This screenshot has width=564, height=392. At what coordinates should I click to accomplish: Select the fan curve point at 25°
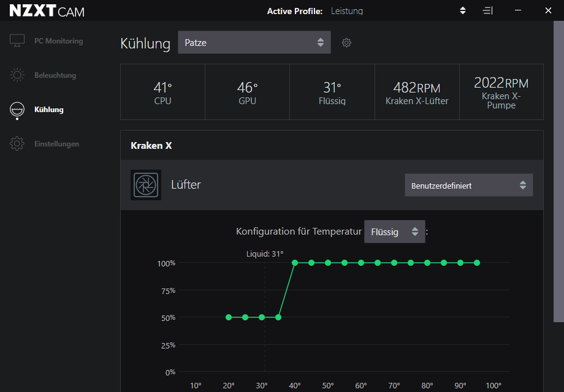click(245, 317)
